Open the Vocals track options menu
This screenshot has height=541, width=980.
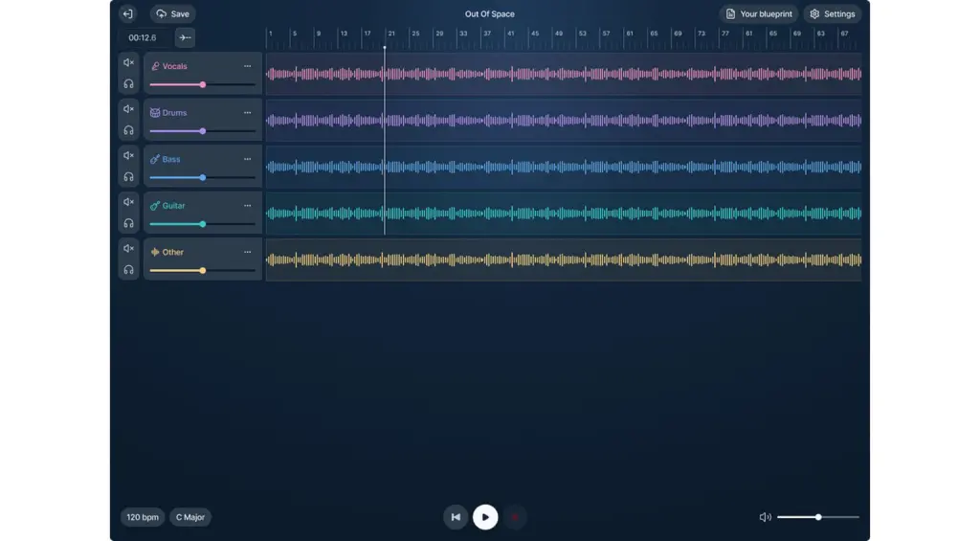pos(248,66)
